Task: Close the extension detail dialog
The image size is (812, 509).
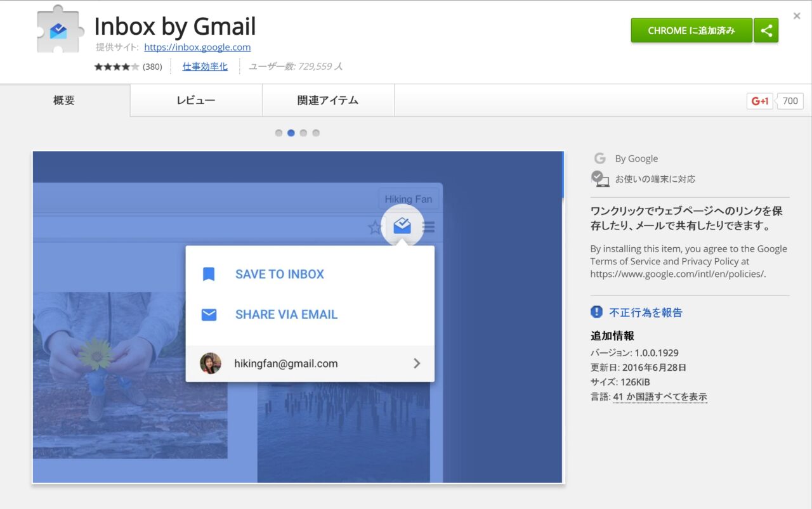Action: pos(797,16)
